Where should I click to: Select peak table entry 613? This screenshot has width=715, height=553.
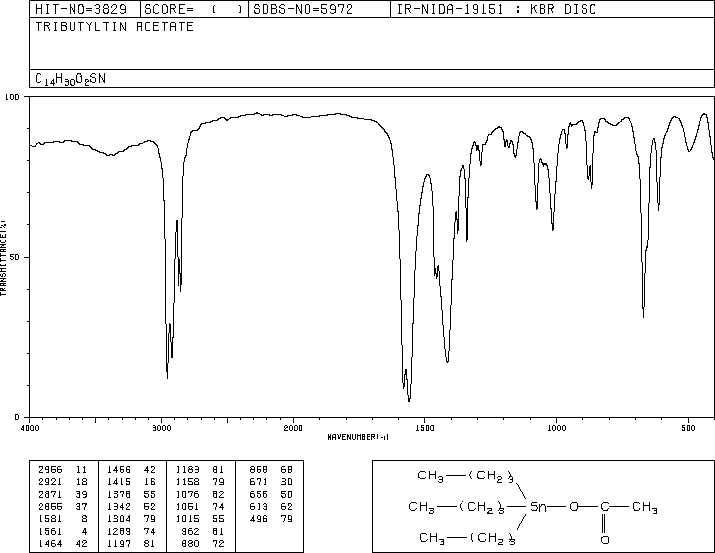(259, 506)
